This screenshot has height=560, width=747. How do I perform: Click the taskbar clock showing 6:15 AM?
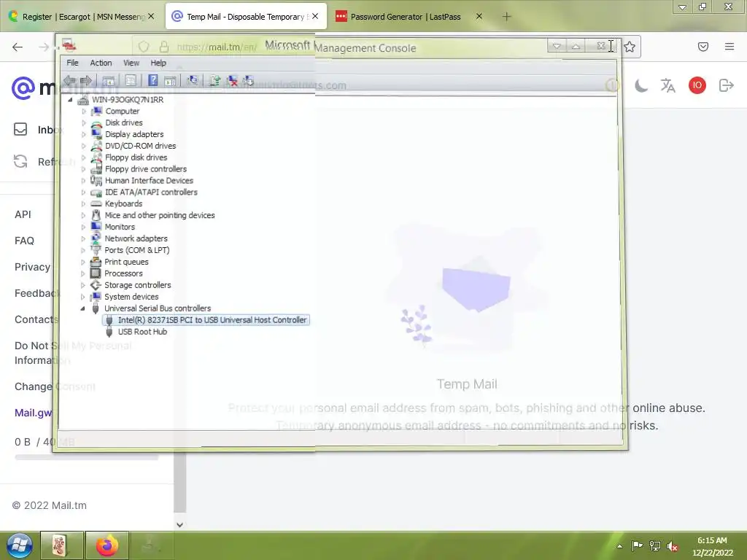(712, 546)
